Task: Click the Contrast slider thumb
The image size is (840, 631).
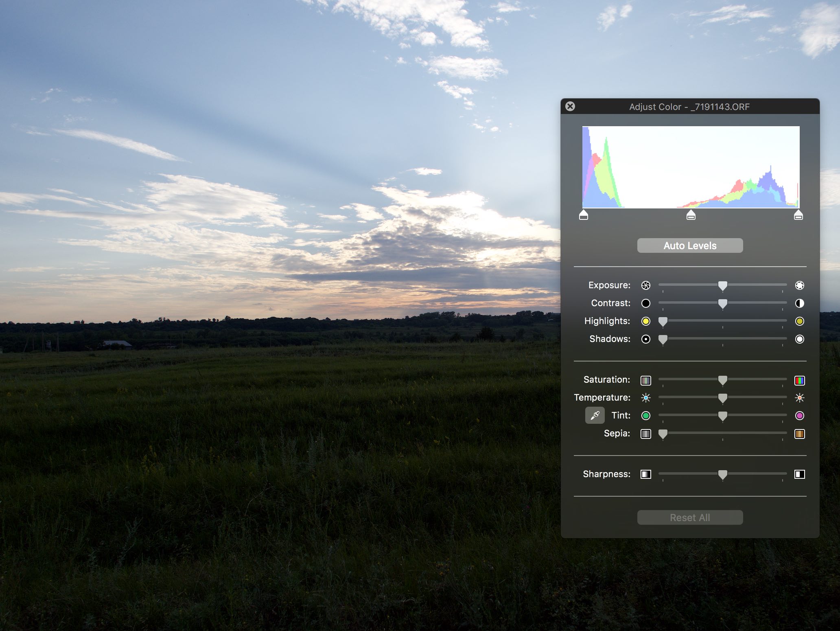Action: 722,304
